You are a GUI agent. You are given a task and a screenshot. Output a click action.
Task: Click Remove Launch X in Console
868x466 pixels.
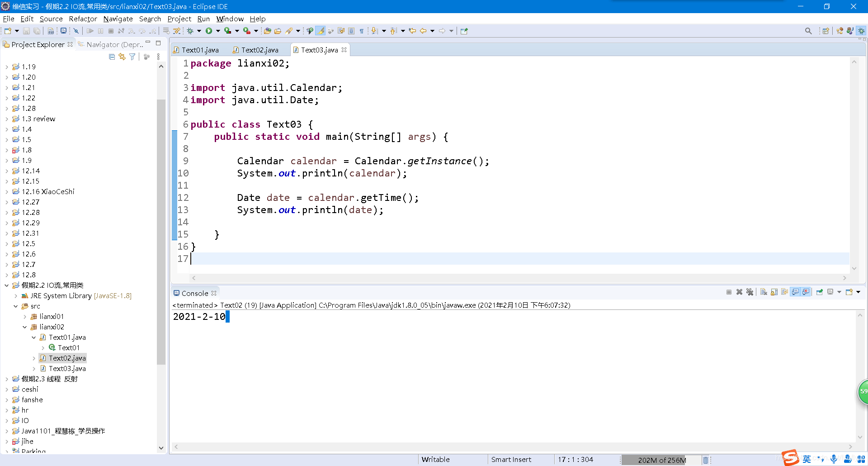click(739, 292)
